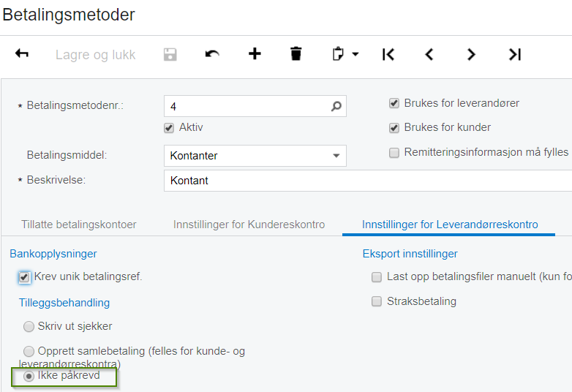Expand the clipboard menu dropdown arrow

coord(355,54)
